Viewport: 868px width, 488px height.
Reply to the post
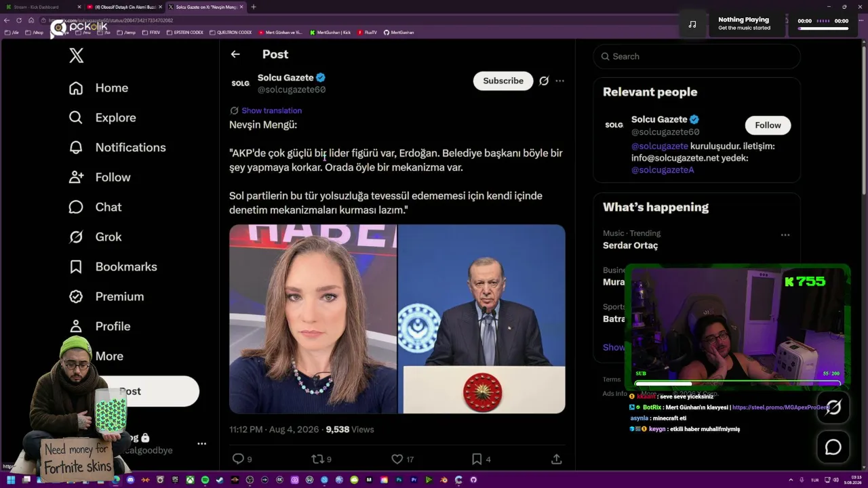pyautogui.click(x=239, y=459)
